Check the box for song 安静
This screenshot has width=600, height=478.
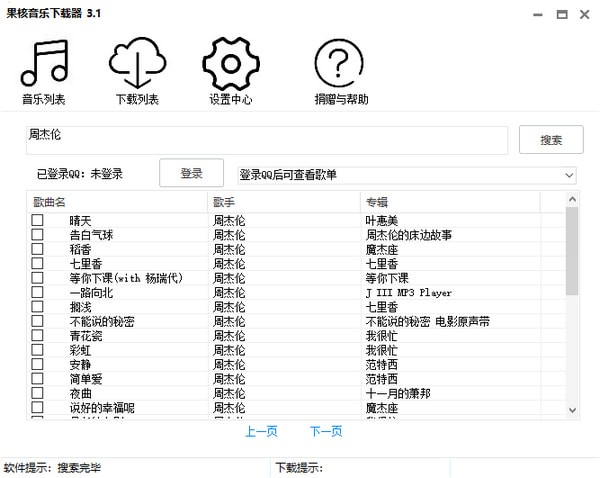(37, 364)
